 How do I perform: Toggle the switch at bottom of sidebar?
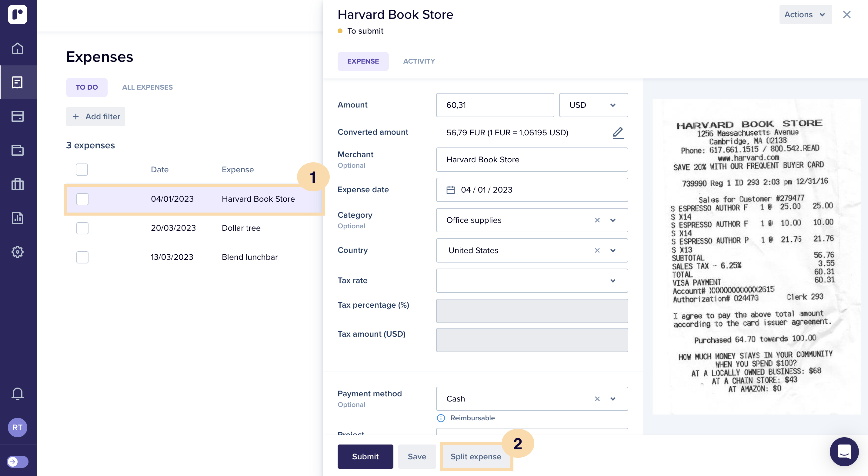coord(18,461)
